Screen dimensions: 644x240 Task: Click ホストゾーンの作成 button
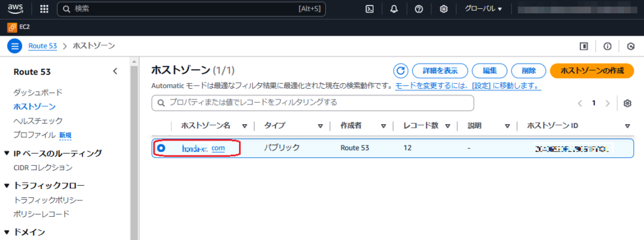(592, 71)
